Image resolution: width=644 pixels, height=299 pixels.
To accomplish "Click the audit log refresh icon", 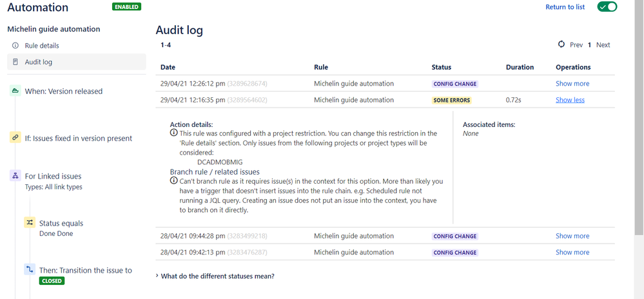I will pyautogui.click(x=561, y=44).
